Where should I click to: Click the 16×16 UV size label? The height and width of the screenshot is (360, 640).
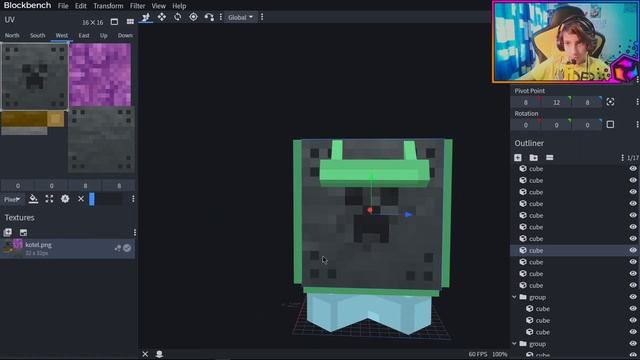[x=93, y=22]
